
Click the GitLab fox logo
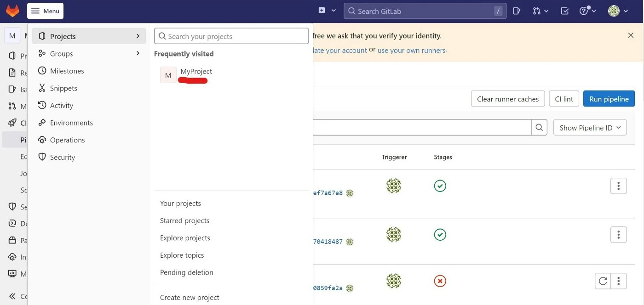click(x=12, y=11)
